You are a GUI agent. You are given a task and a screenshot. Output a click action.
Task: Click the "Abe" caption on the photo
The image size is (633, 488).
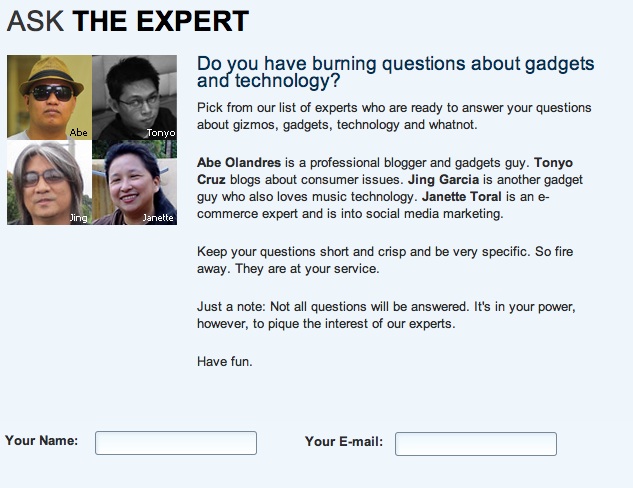(78, 132)
